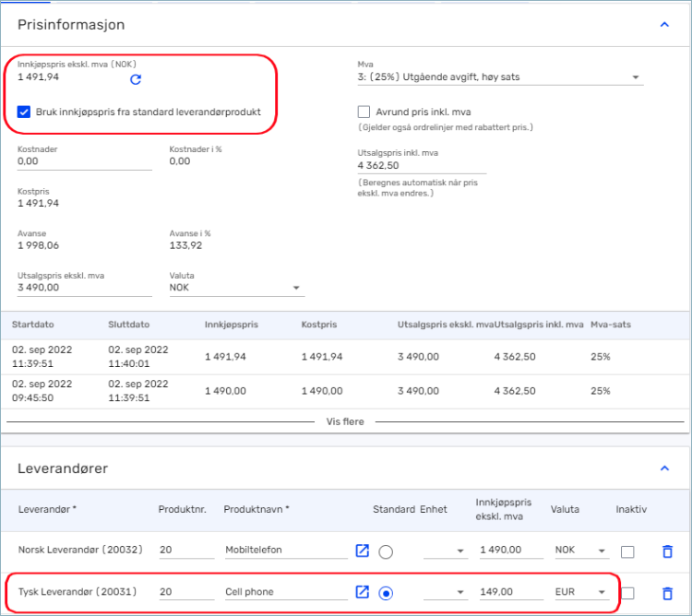This screenshot has width=692, height=616.
Task: Set Norsk Leverandør as standard supplier
Action: point(386,551)
